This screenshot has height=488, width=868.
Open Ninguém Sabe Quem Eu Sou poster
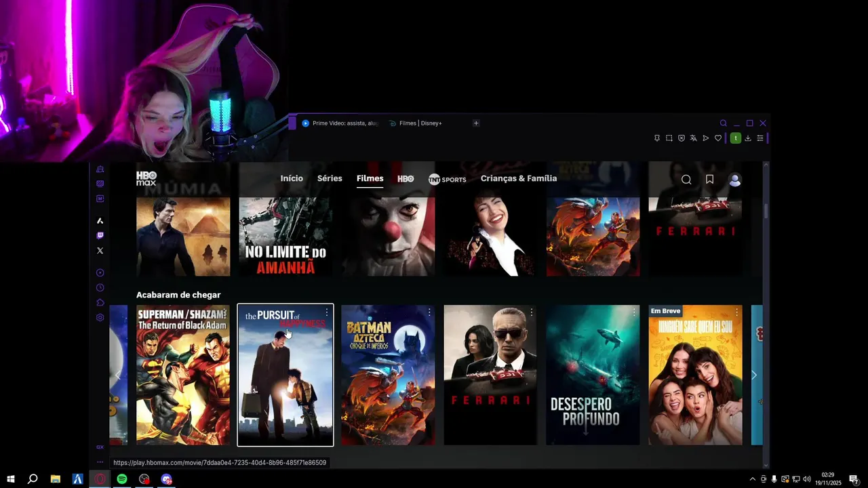(x=695, y=375)
